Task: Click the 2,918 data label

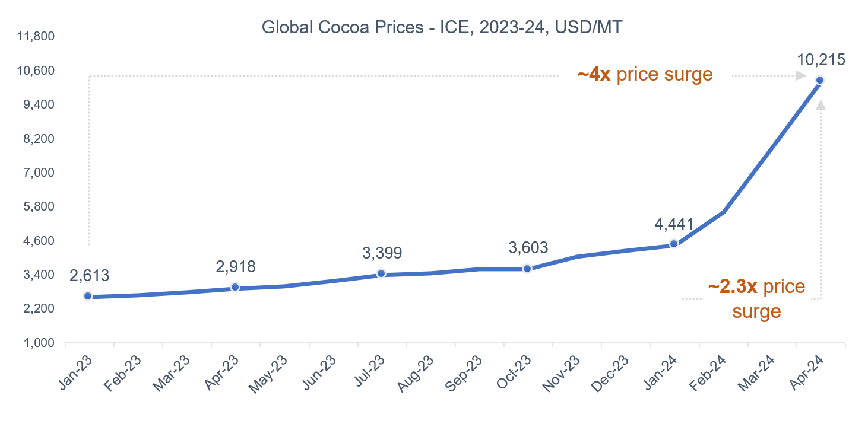Action: [236, 267]
